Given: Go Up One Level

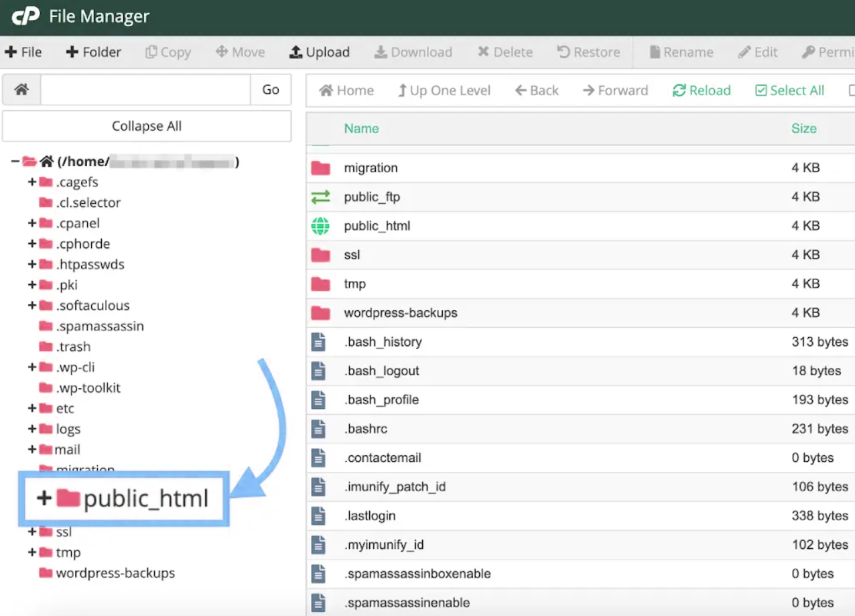Looking at the screenshot, I should coord(444,90).
